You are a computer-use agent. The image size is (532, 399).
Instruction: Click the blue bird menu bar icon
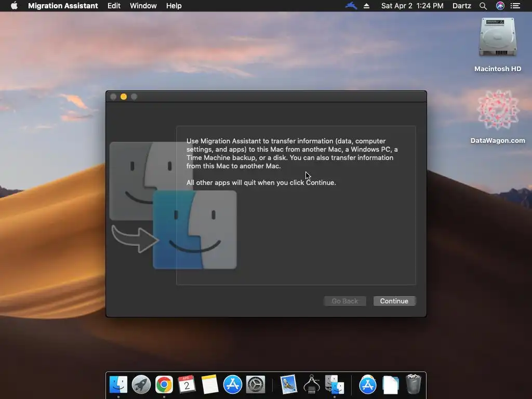coord(351,6)
